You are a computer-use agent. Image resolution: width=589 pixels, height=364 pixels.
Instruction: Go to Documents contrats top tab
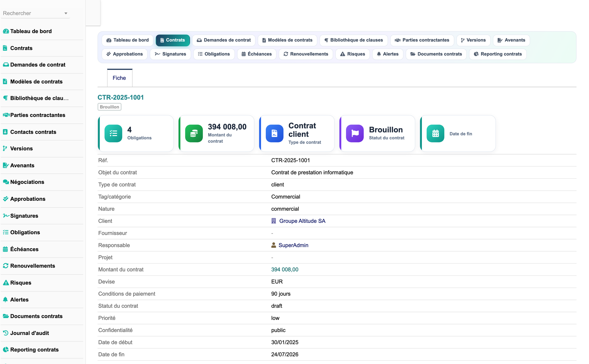[x=436, y=54]
